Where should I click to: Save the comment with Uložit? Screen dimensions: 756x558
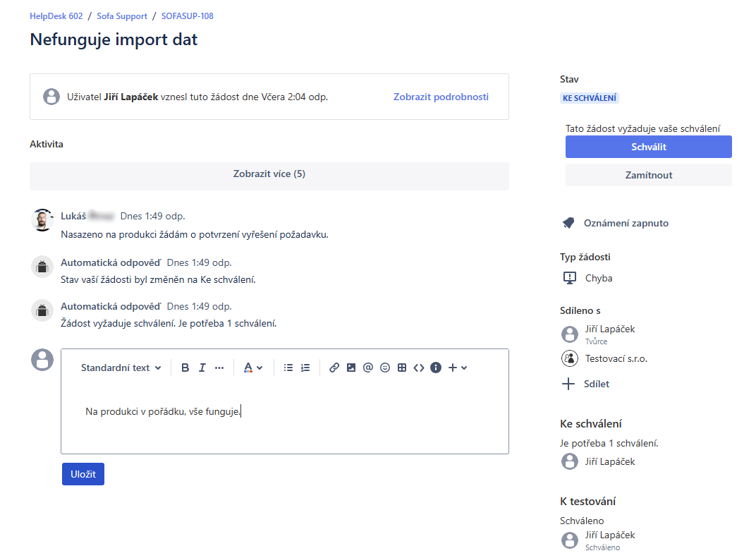[x=83, y=474]
